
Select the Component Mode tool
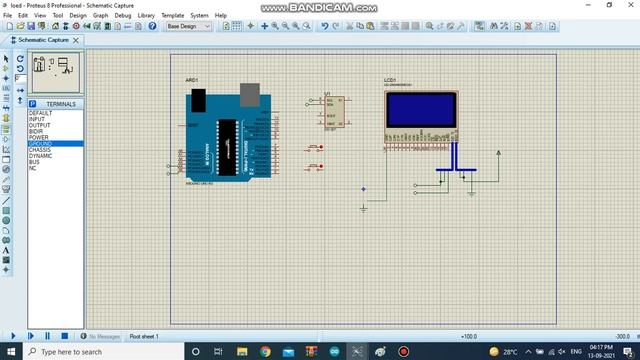click(6, 69)
